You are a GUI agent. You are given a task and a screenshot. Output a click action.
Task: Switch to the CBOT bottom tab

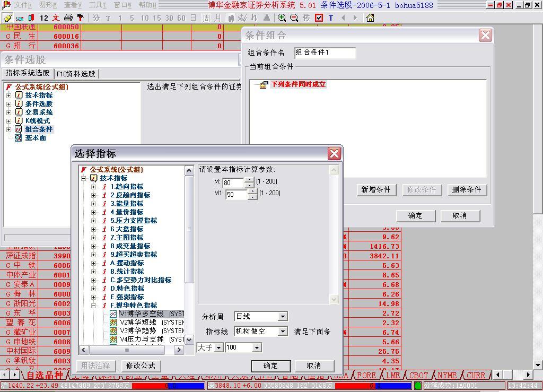click(x=418, y=376)
